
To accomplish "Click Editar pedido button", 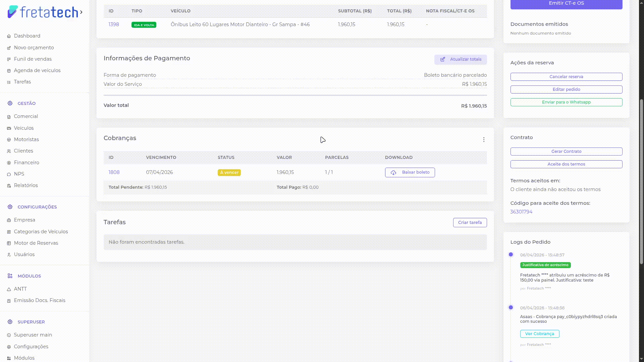I will [x=566, y=89].
